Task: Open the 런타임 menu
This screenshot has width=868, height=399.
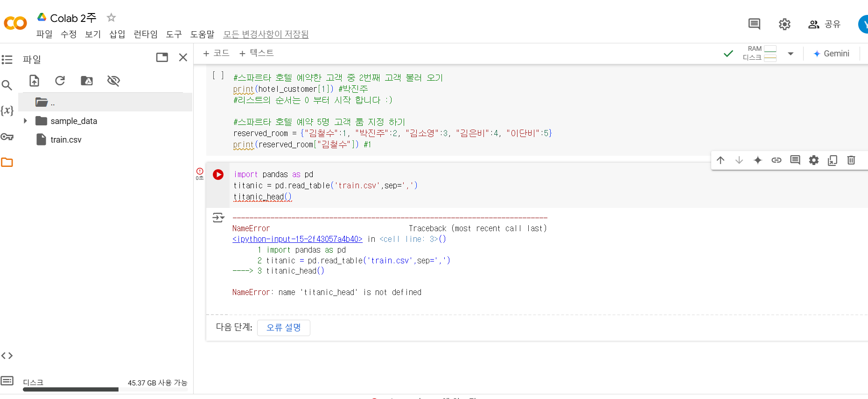Action: coord(146,34)
